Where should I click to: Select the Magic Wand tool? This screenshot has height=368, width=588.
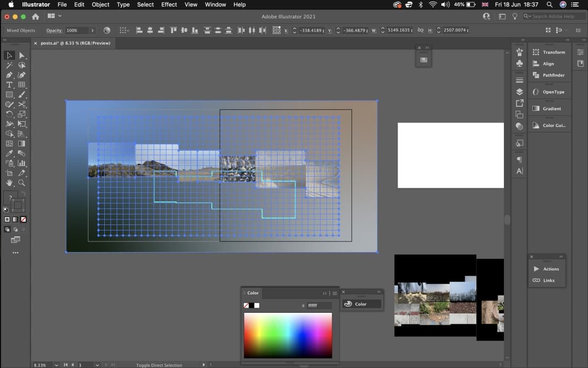[9, 65]
